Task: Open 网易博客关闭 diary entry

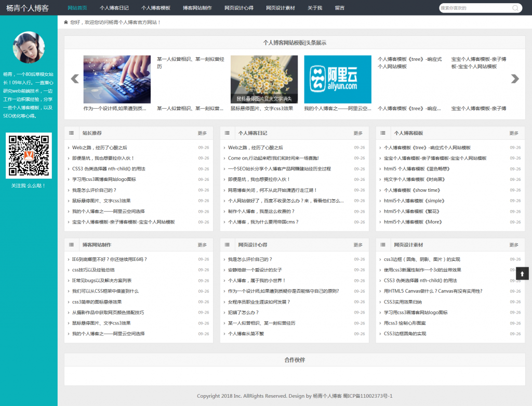Action: pos(272,190)
